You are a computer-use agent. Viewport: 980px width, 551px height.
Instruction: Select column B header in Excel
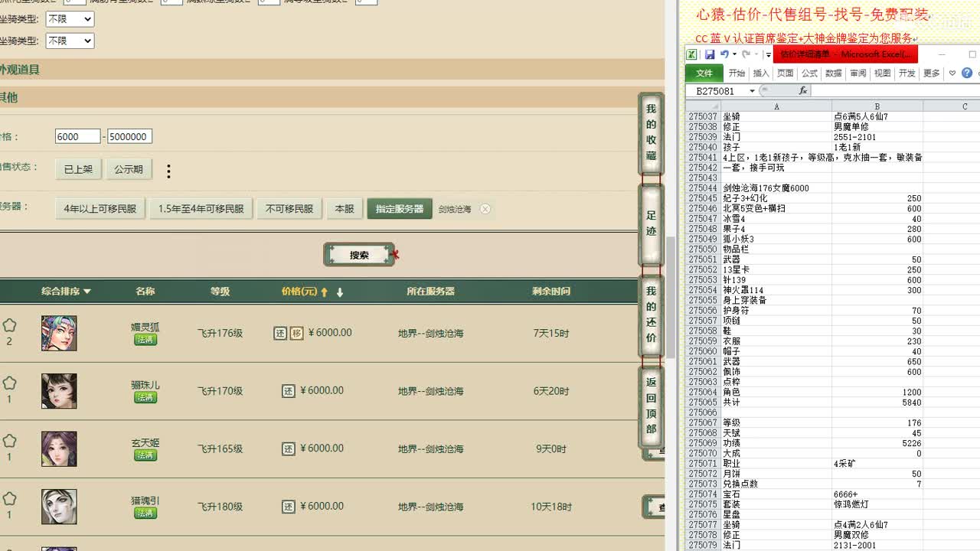[x=877, y=106]
